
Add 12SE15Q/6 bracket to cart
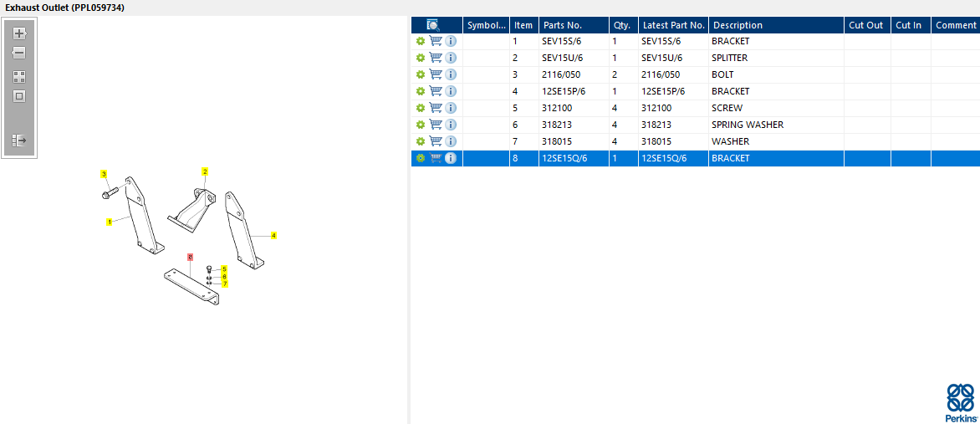pos(436,158)
